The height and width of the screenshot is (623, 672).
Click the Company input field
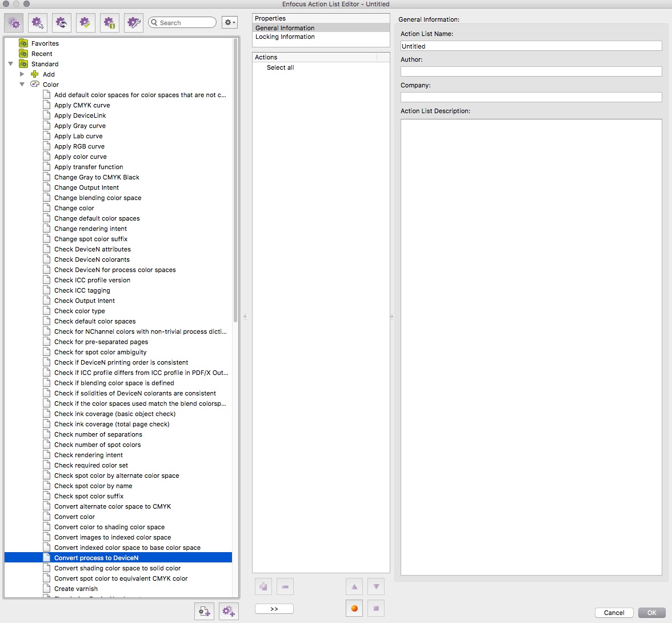pyautogui.click(x=531, y=97)
